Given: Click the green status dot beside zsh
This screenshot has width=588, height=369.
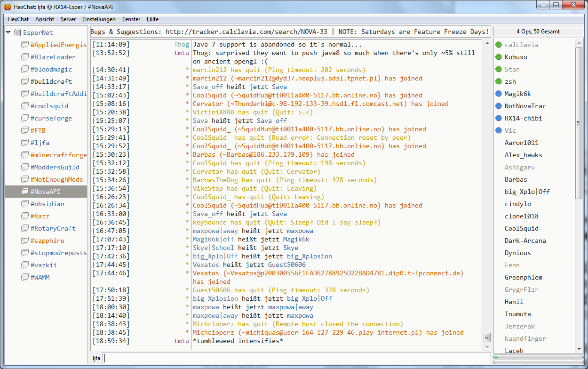Looking at the screenshot, I should click(x=499, y=81).
